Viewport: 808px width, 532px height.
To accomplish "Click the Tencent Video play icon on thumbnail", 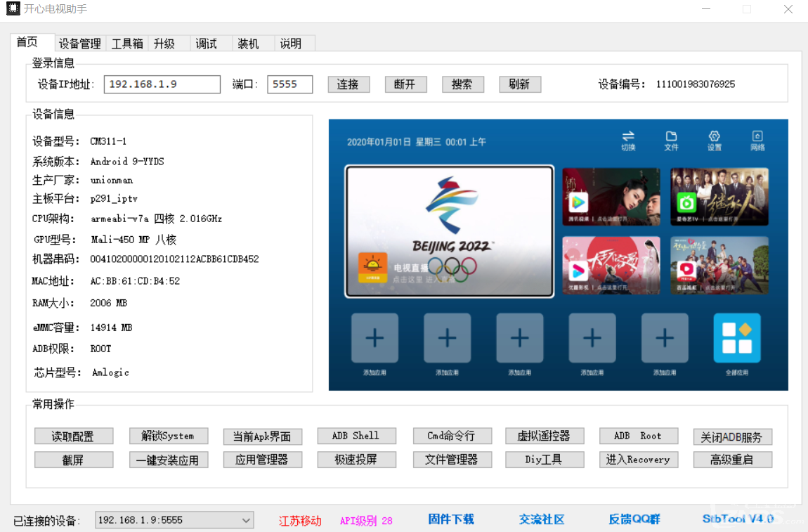I will click(x=578, y=202).
